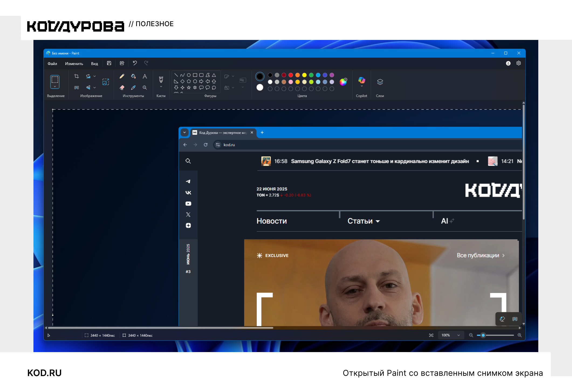Open the Layers panel

click(380, 82)
